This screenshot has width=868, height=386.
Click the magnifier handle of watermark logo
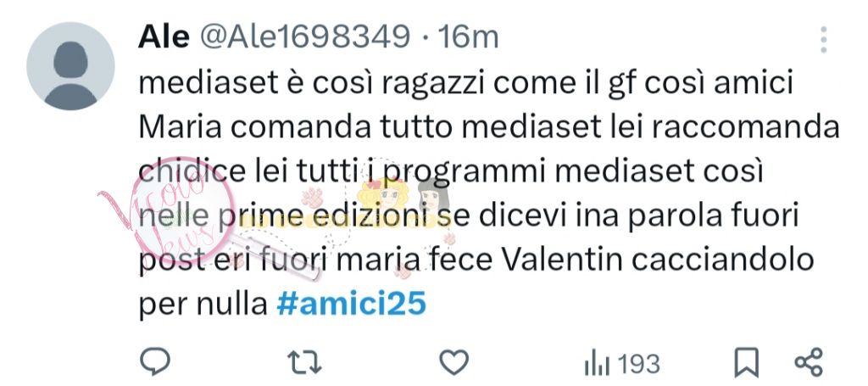point(277,258)
